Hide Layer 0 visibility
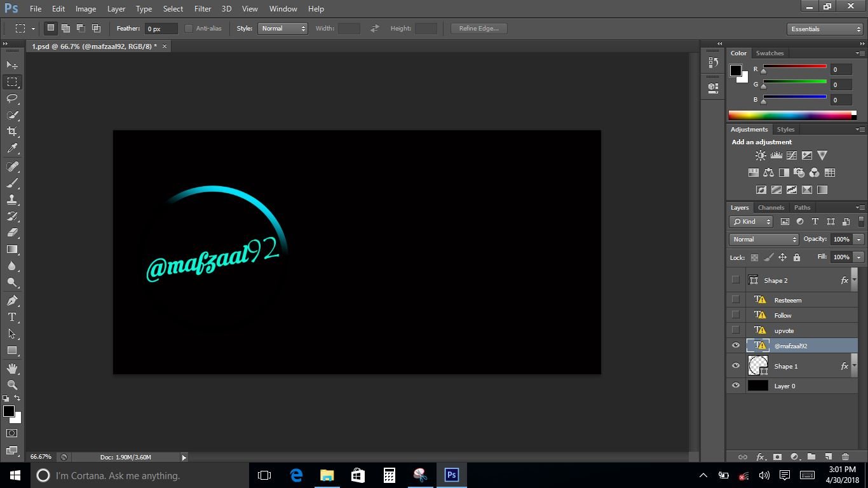The width and height of the screenshot is (868, 488). pyautogui.click(x=736, y=386)
